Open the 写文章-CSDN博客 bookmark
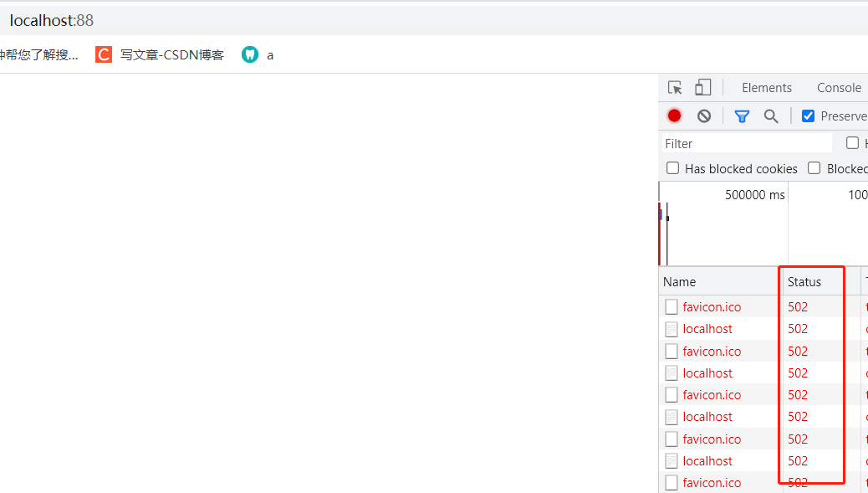 [x=172, y=55]
